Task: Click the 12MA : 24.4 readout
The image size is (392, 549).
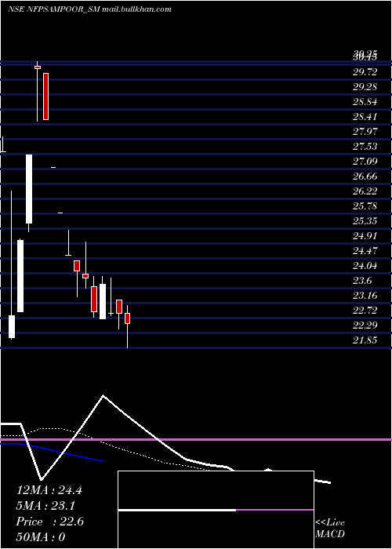Action: (x=49, y=490)
